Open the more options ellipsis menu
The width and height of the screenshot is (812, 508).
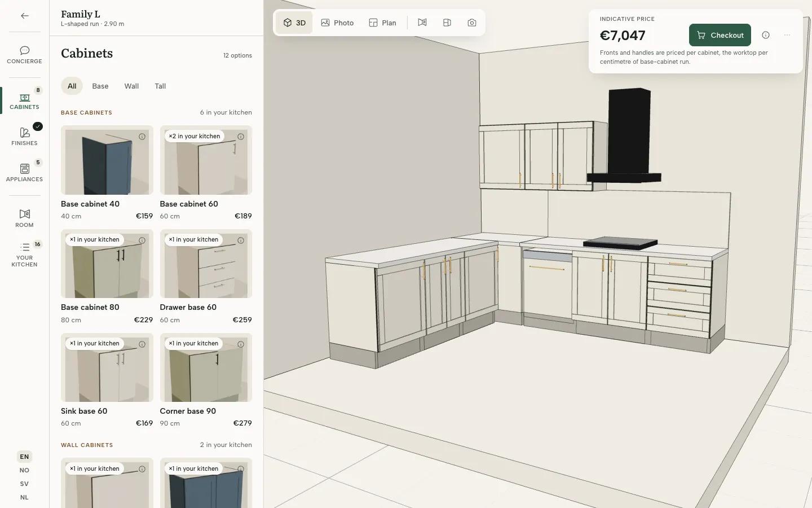(787, 35)
